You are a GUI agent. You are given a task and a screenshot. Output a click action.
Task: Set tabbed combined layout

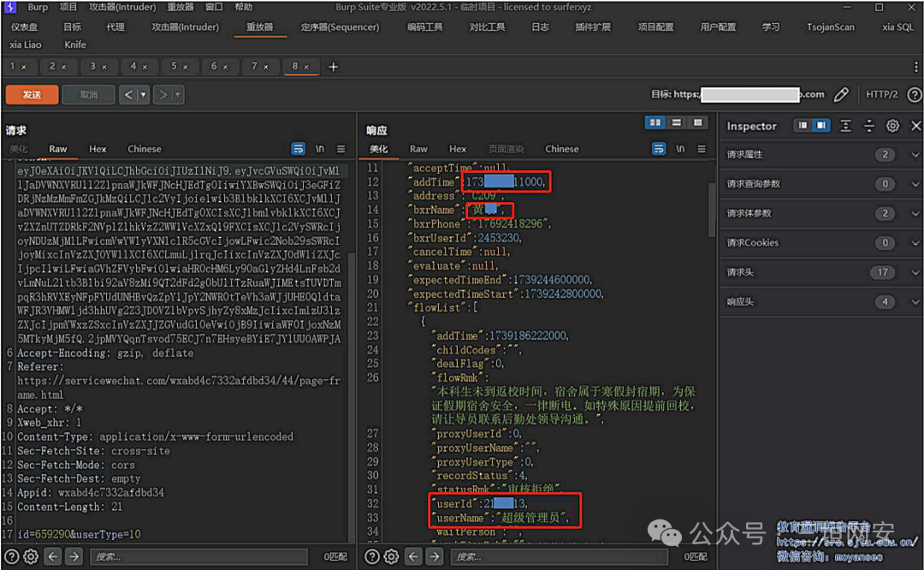click(x=698, y=122)
